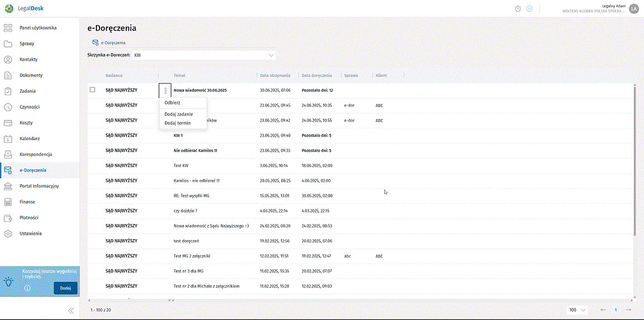Sort by Data otrzymania column header
The width and height of the screenshot is (644, 320).
click(x=275, y=76)
